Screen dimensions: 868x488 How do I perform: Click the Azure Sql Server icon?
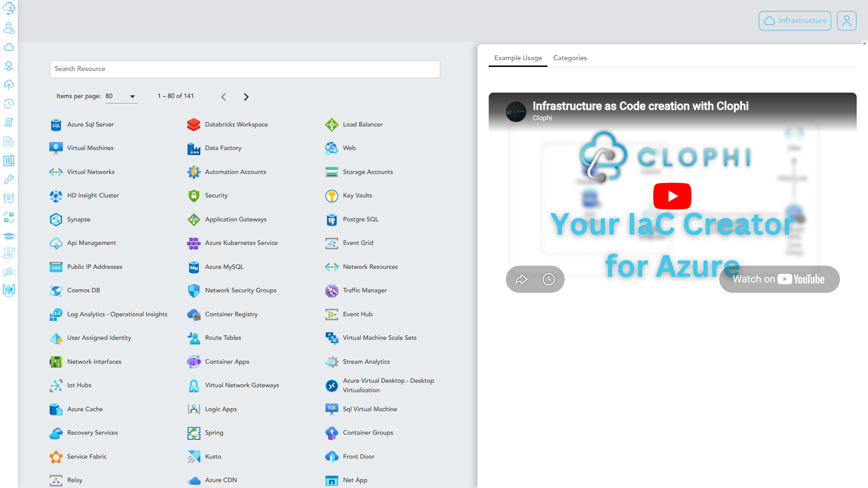(x=56, y=125)
